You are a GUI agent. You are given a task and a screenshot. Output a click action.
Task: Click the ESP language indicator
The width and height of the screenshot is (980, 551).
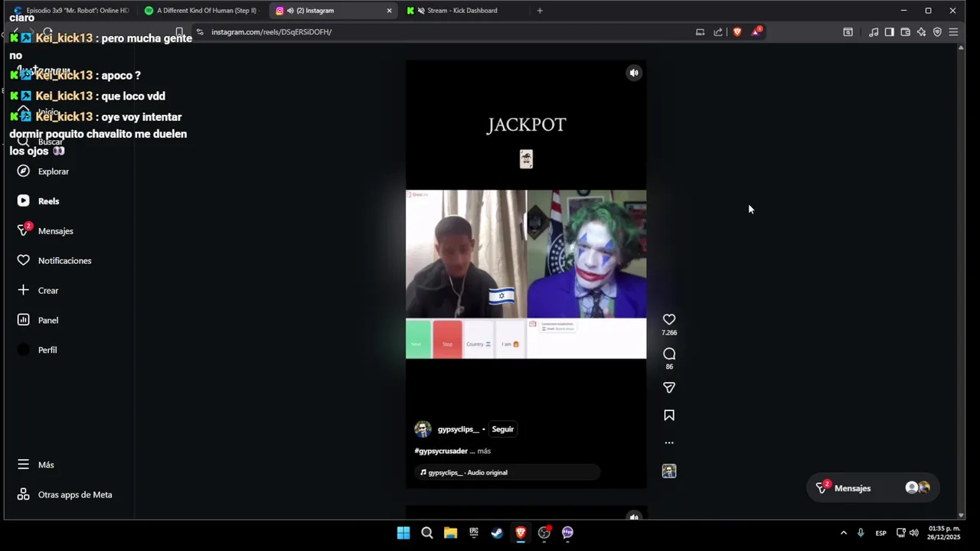coord(881,533)
